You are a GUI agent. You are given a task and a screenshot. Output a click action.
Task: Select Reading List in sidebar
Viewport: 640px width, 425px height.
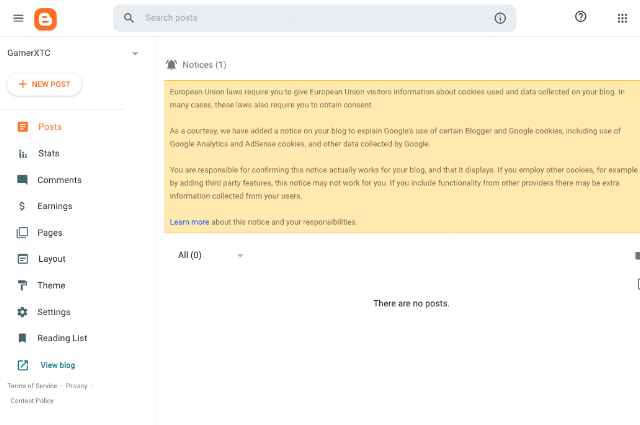coord(62,338)
